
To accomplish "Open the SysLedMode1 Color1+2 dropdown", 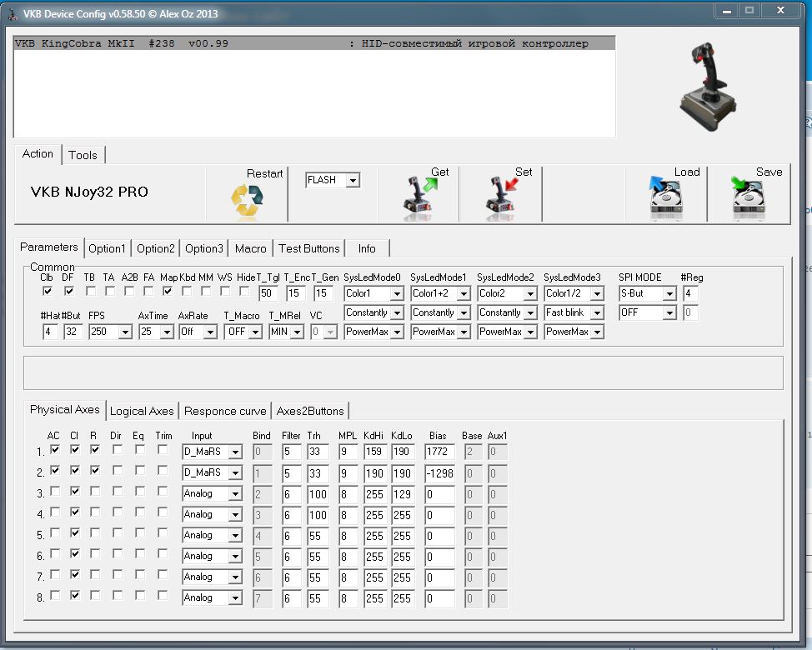I will click(x=464, y=293).
